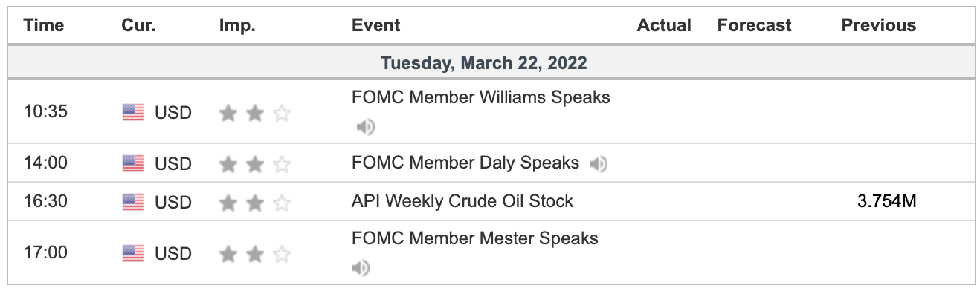
Task: Open FOMC Member Williams Speaks event
Action: point(481,97)
